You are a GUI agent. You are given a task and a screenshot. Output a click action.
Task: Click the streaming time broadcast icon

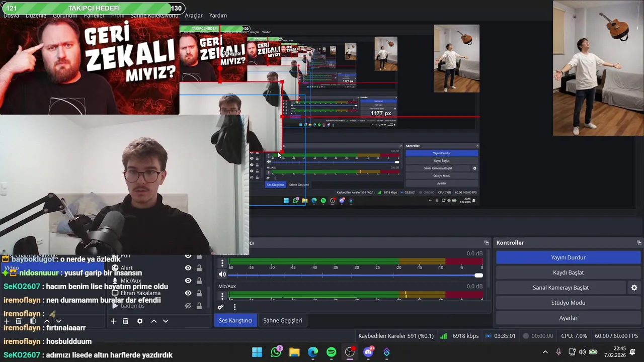pyautogui.click(x=488, y=336)
